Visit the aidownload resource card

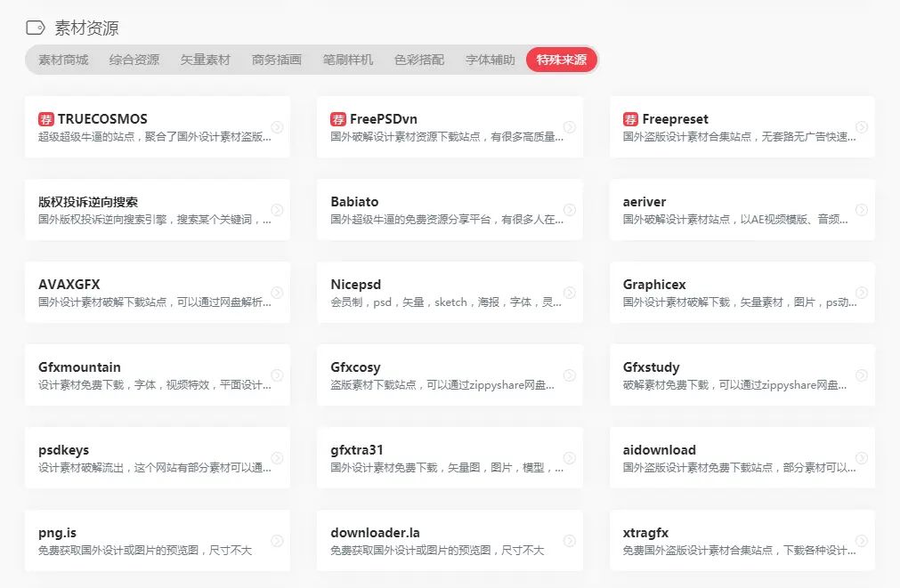pyautogui.click(x=742, y=457)
